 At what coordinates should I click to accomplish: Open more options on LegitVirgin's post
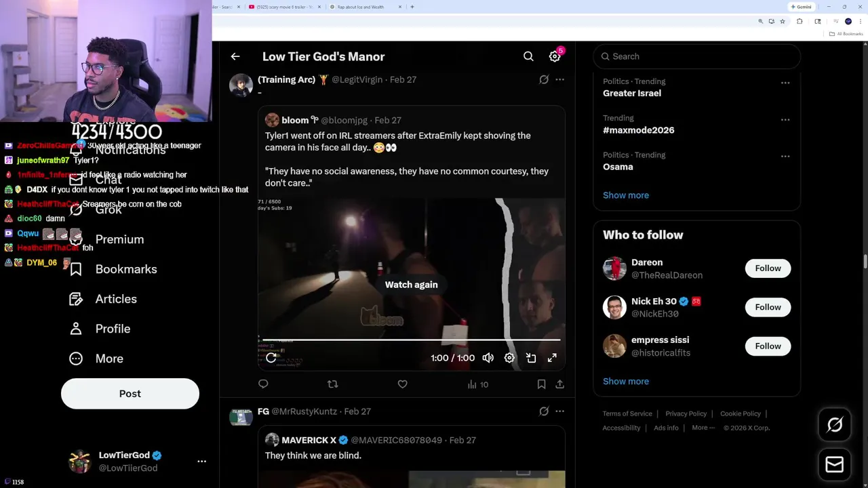(x=559, y=79)
